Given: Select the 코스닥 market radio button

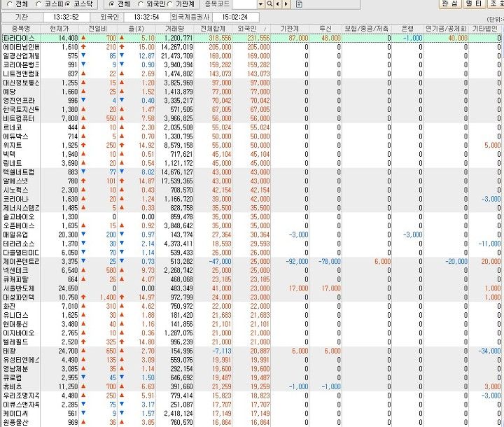Looking at the screenshot, I should coord(67,4).
